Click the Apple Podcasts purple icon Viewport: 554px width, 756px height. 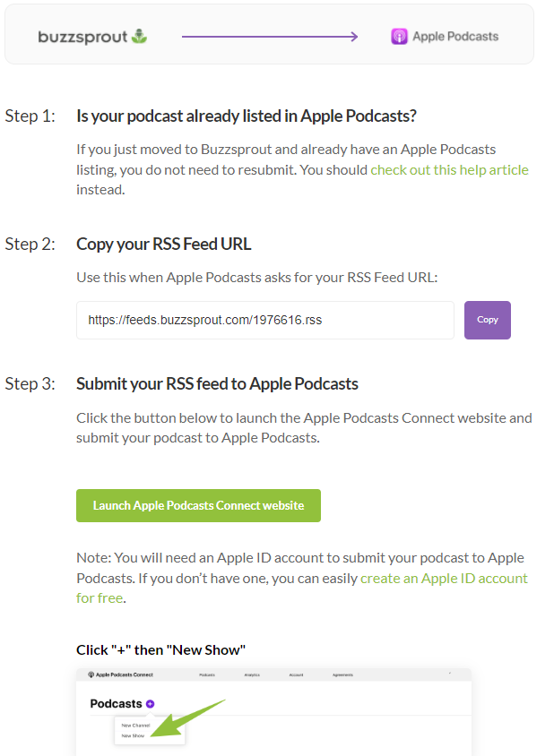[x=399, y=36]
